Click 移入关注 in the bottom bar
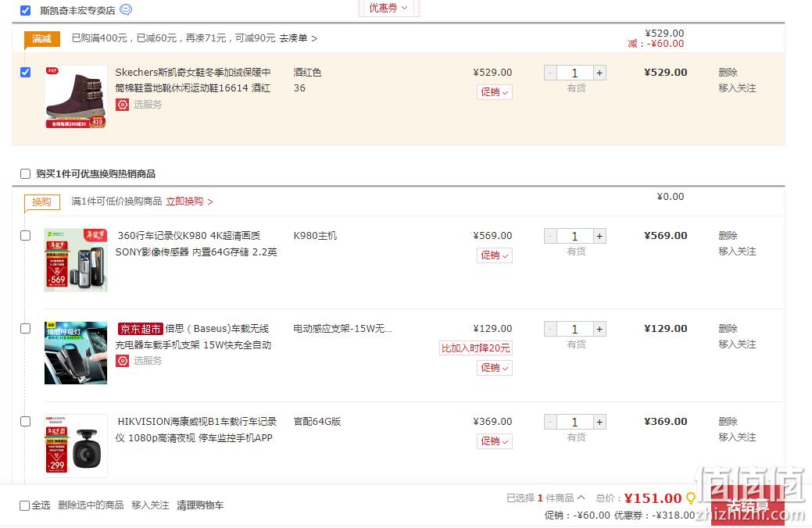812x528 pixels. tap(150, 505)
